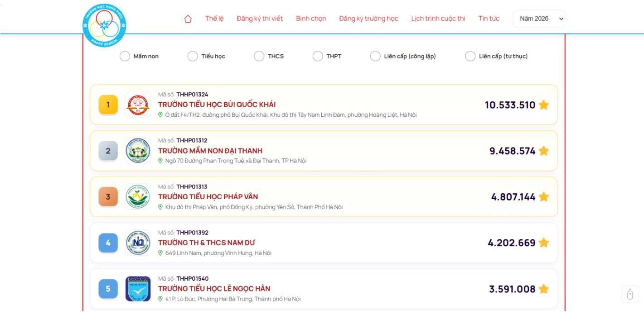Select the Tiểu học radio filter

pyautogui.click(x=193, y=56)
